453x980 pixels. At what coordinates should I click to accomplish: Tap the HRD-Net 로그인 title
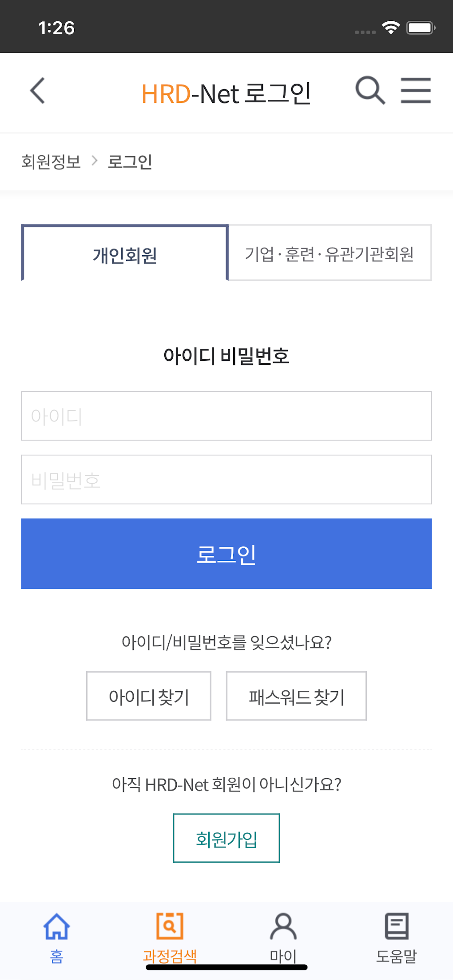(x=226, y=92)
